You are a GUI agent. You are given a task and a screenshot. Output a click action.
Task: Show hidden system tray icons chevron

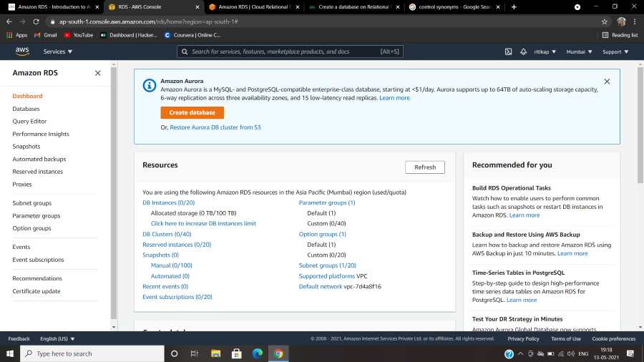[520, 354]
